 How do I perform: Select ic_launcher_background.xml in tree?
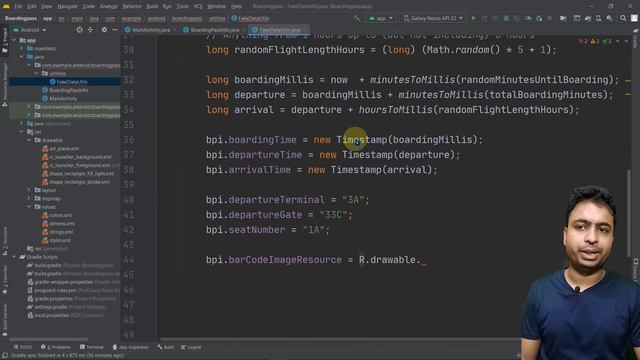point(80,157)
